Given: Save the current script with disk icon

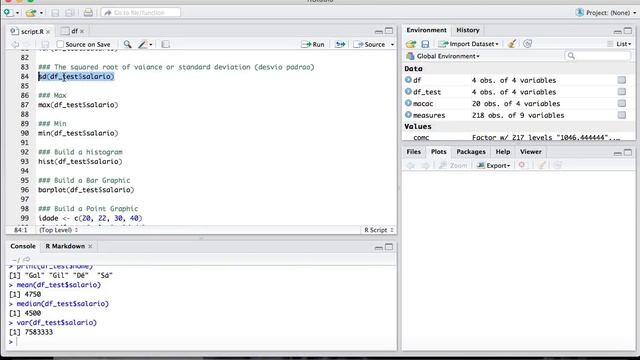Looking at the screenshot, I should [45, 44].
